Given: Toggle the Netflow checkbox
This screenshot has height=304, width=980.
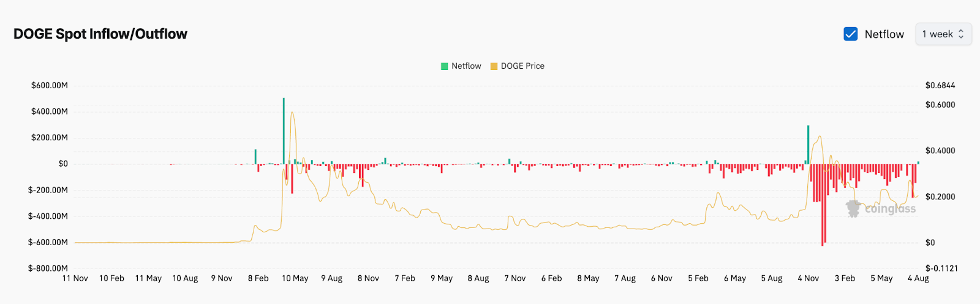Looking at the screenshot, I should click(x=850, y=34).
